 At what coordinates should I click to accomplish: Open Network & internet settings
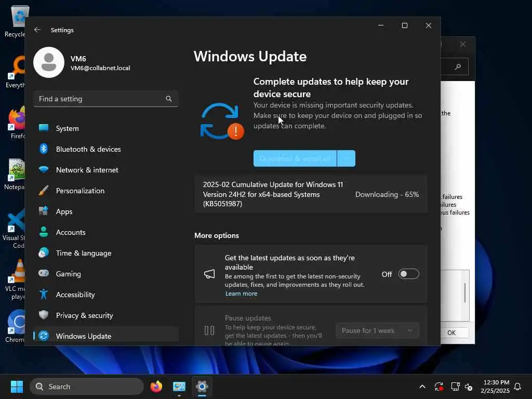click(106, 170)
